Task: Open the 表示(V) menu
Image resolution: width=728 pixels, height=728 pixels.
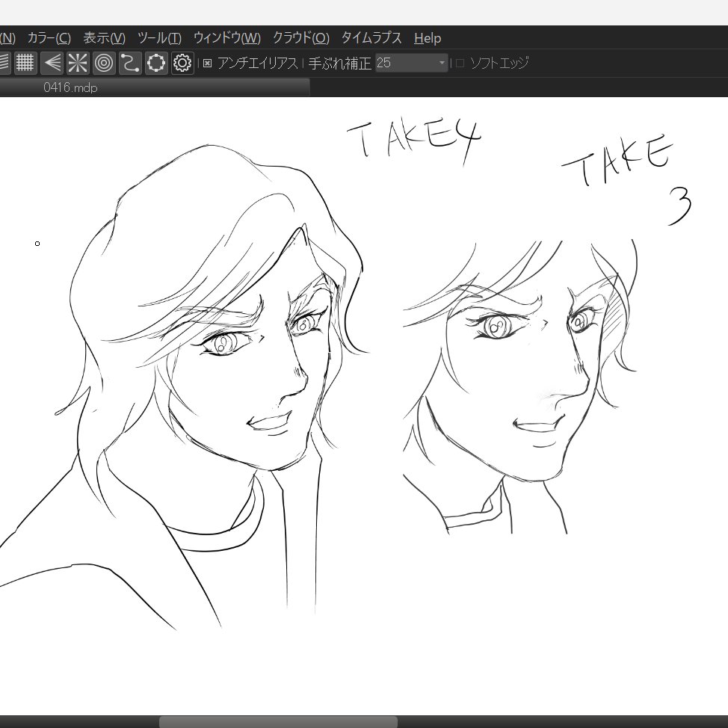Action: [104, 37]
